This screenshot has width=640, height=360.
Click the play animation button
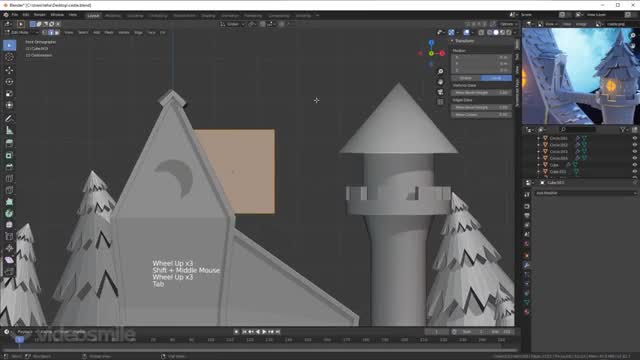(264, 332)
